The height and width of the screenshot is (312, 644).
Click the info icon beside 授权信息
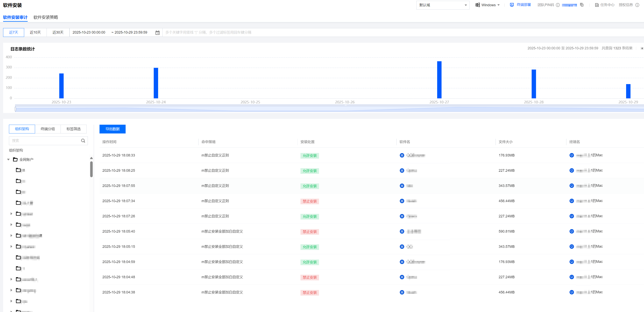tap(637, 5)
